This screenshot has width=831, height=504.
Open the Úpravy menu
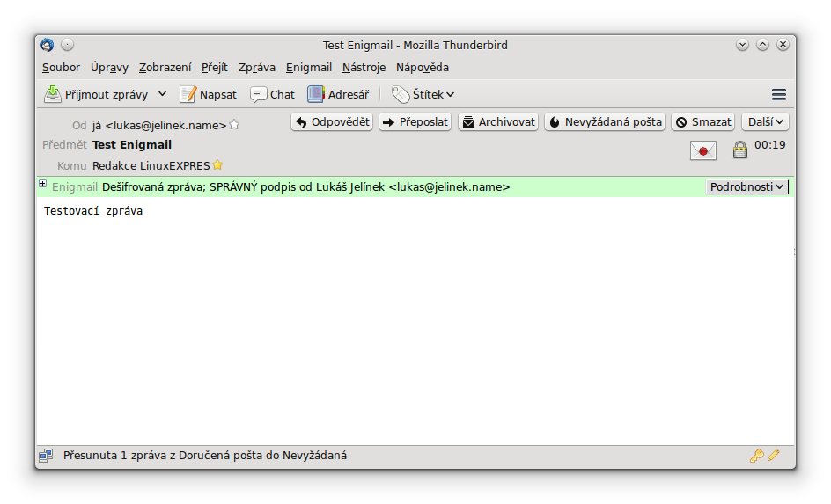coord(109,67)
